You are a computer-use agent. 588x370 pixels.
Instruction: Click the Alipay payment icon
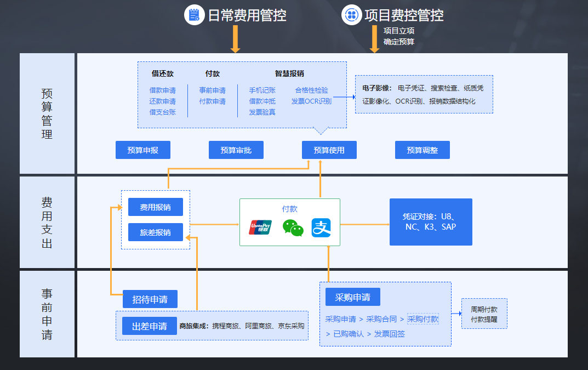pyautogui.click(x=322, y=227)
